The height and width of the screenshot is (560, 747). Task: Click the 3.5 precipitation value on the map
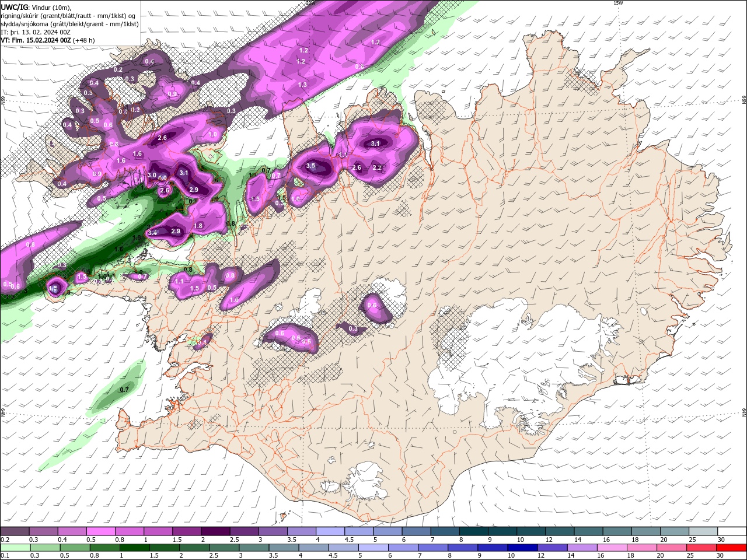pos(310,166)
